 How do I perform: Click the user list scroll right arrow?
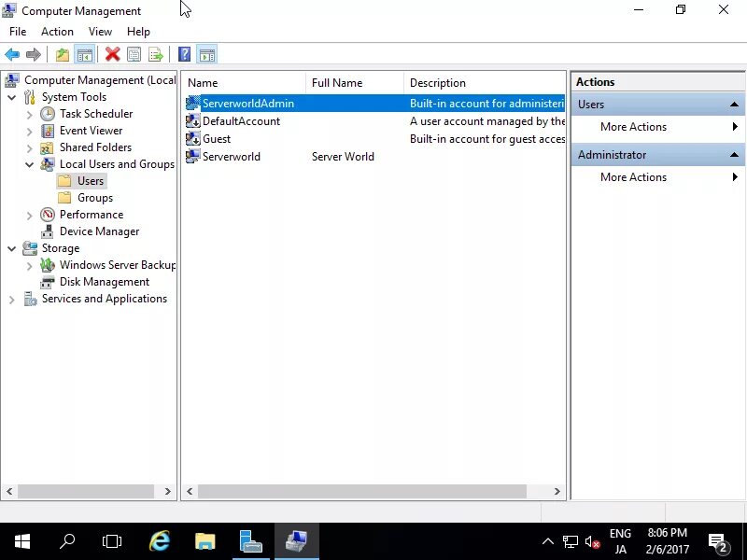coord(557,492)
